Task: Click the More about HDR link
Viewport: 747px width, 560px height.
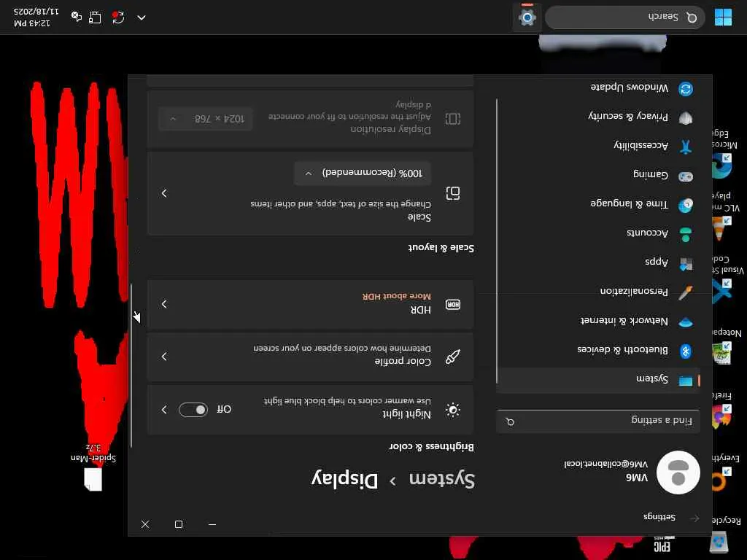Action: click(x=396, y=296)
